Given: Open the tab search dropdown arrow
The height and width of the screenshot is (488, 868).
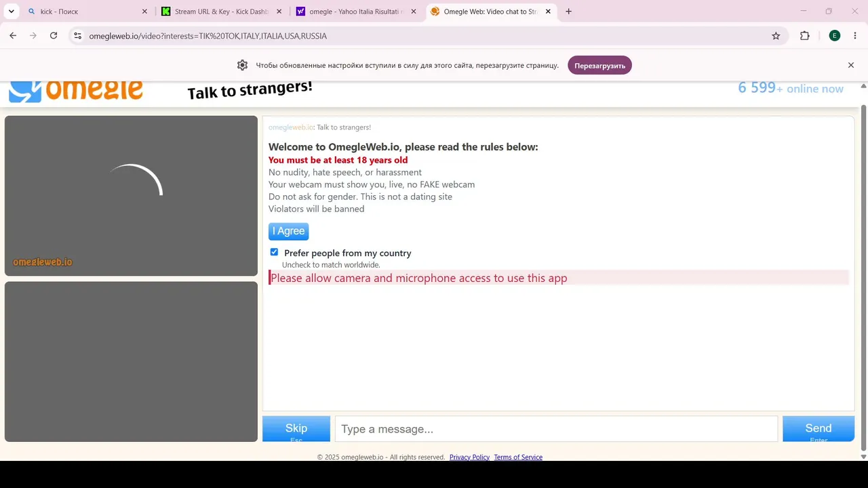Looking at the screenshot, I should click(x=12, y=12).
